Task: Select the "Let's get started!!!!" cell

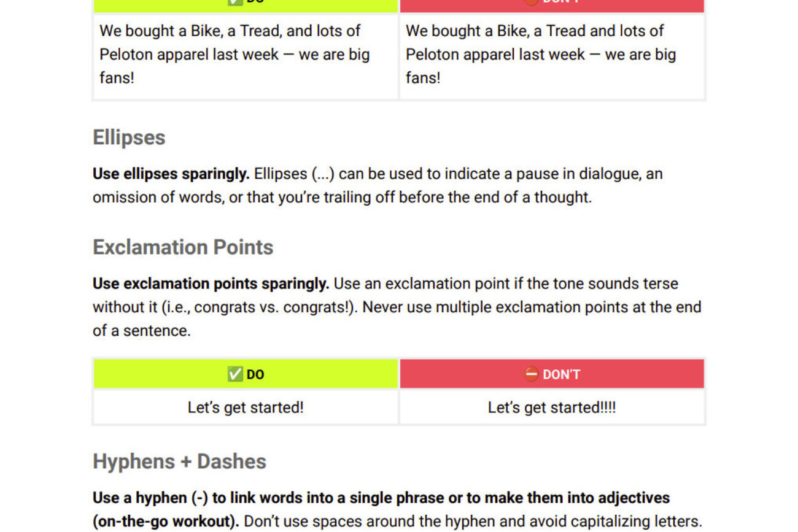Action: point(551,407)
